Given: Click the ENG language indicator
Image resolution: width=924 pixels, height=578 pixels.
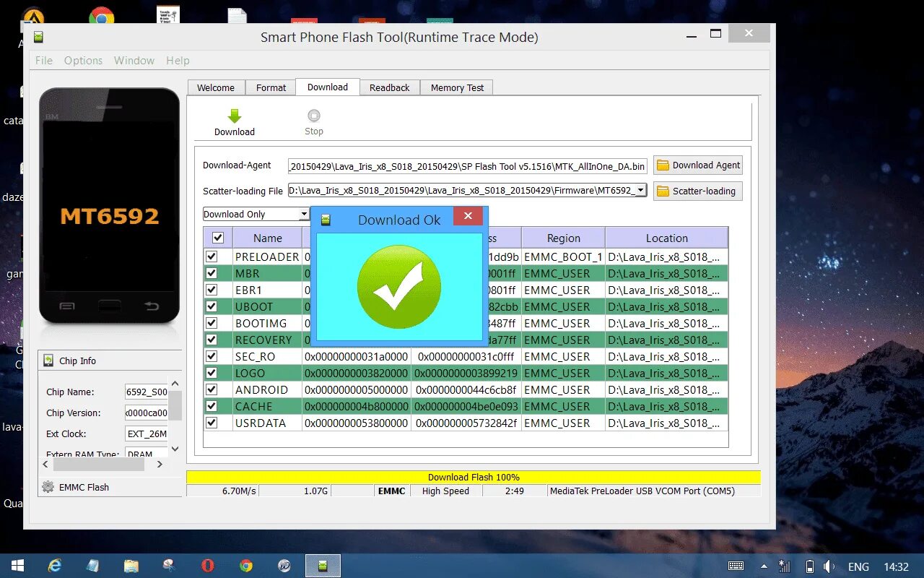Looking at the screenshot, I should pyautogui.click(x=858, y=566).
